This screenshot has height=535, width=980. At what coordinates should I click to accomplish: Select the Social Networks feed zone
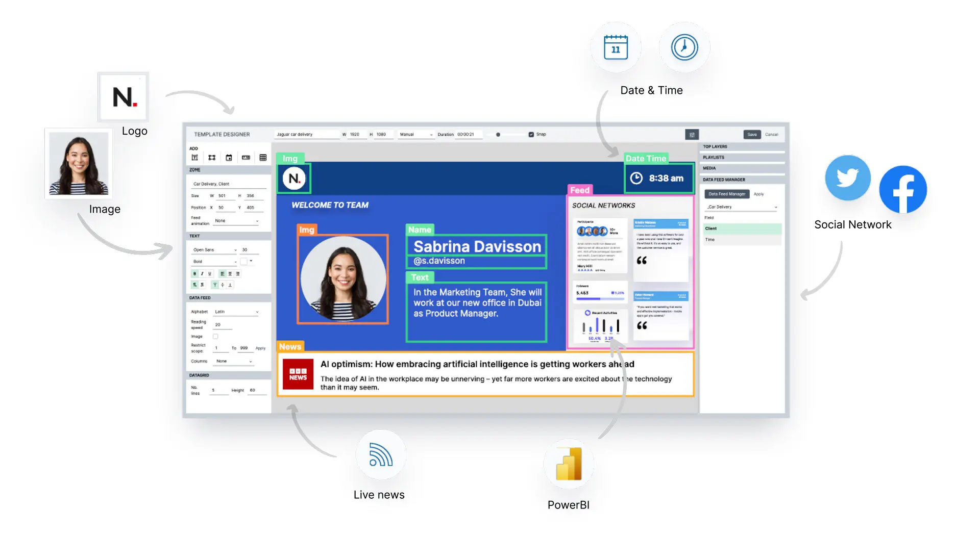pos(630,272)
